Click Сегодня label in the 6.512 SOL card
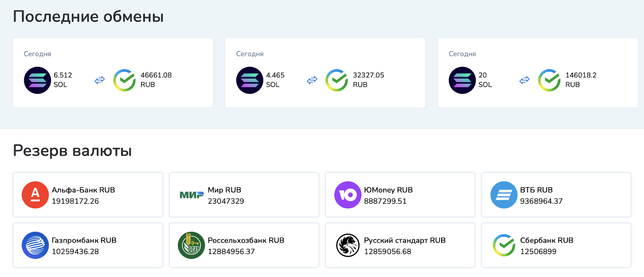 tap(37, 54)
